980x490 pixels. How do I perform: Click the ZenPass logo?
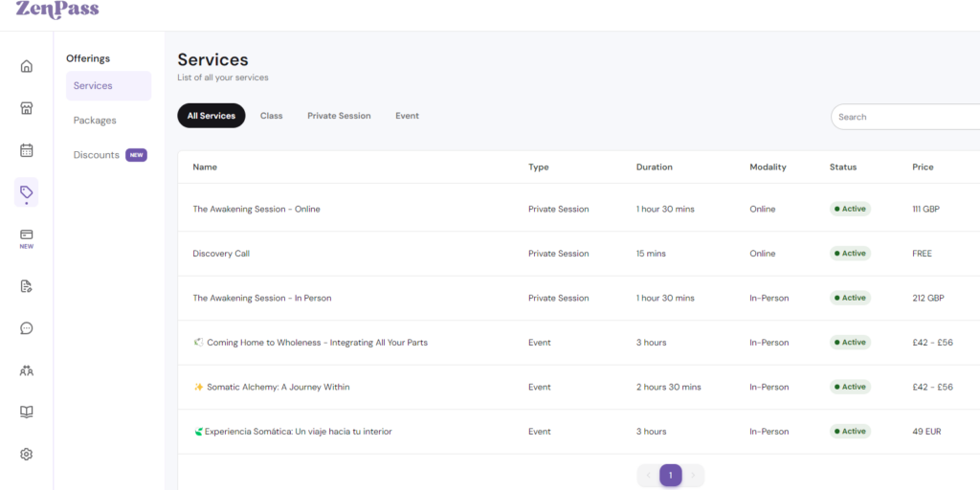[x=56, y=10]
